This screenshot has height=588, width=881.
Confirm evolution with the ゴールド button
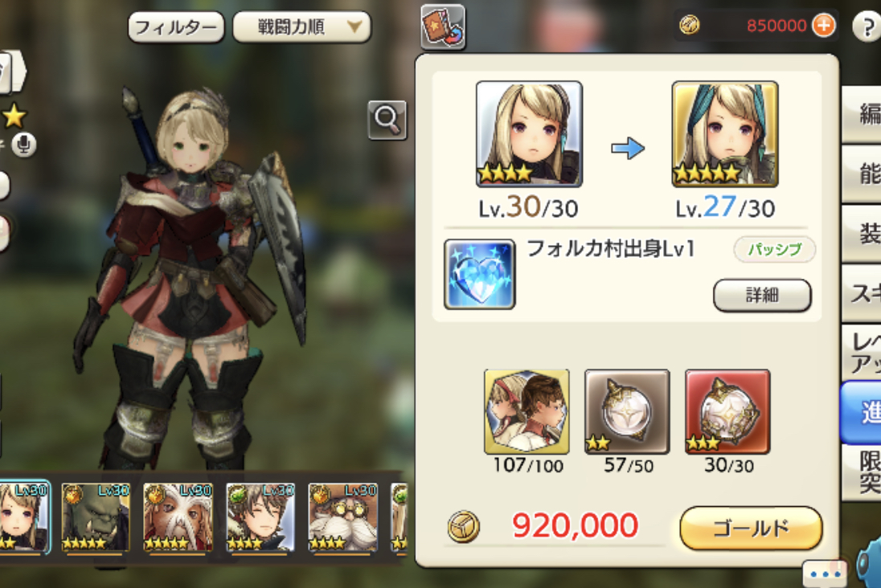(752, 528)
